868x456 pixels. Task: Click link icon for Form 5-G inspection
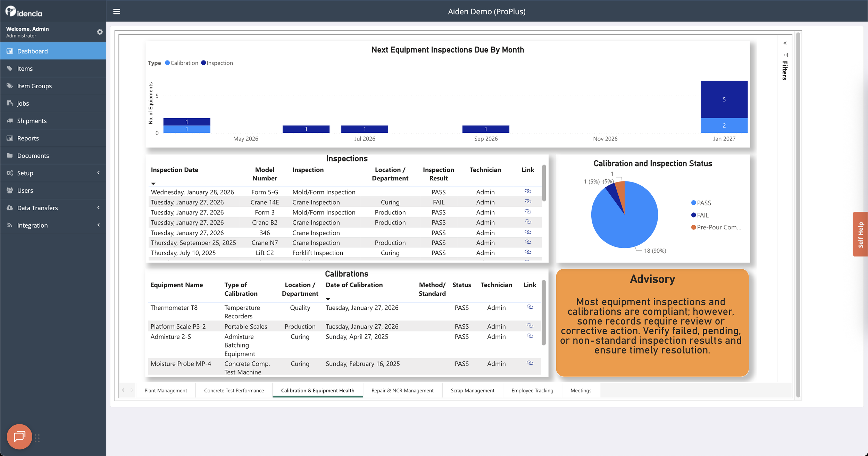(x=528, y=192)
